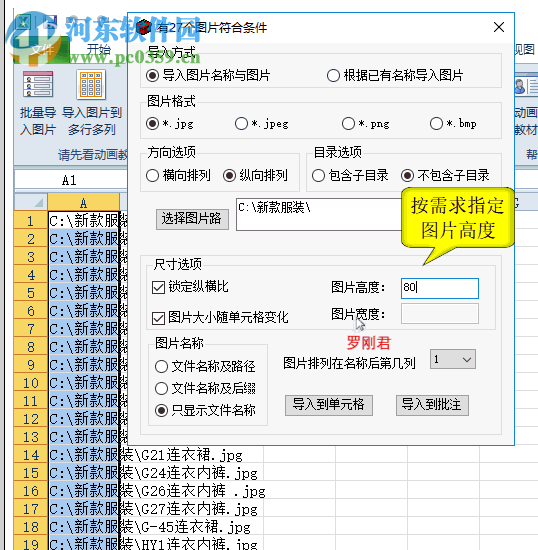Image resolution: width=538 pixels, height=550 pixels.
Task: Select 文件名称及路径 name option
Action: [x=205, y=367]
